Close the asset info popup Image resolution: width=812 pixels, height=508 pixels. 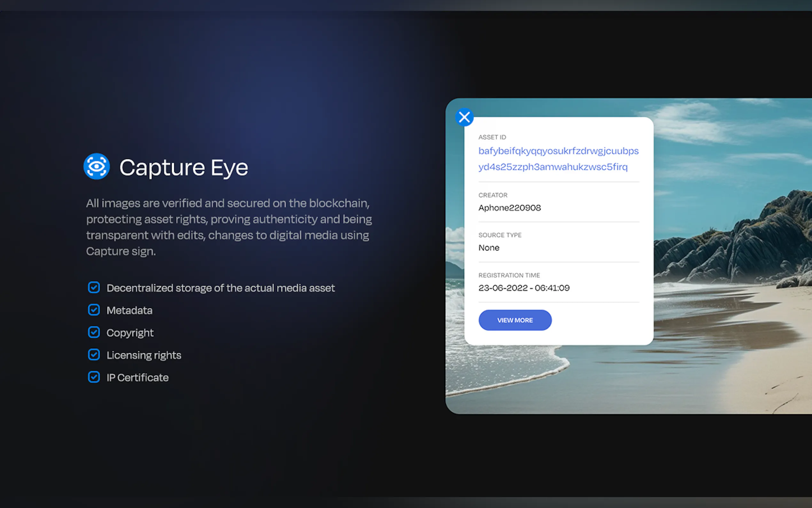(464, 117)
